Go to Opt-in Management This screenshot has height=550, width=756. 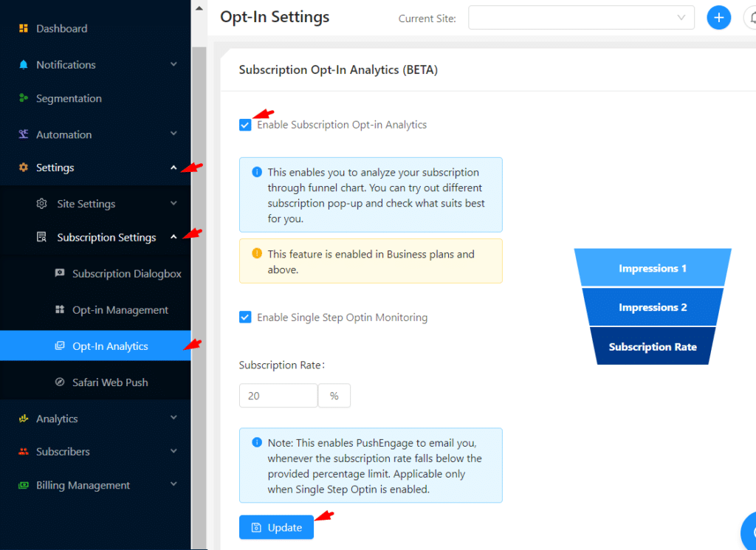120,310
